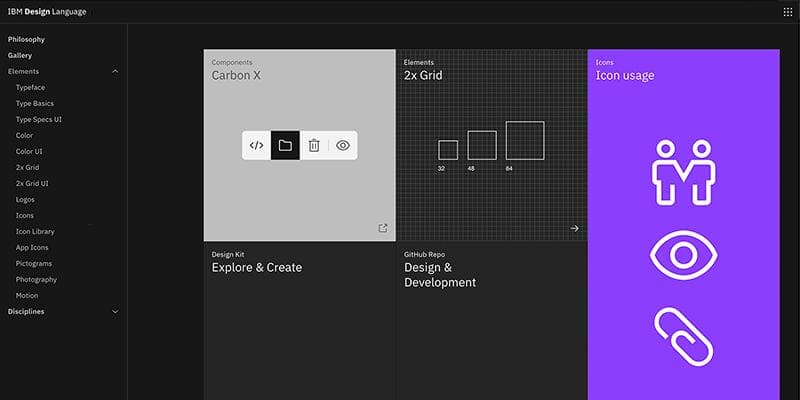This screenshot has height=400, width=800.
Task: Open the Icon usage card title
Action: click(x=625, y=76)
